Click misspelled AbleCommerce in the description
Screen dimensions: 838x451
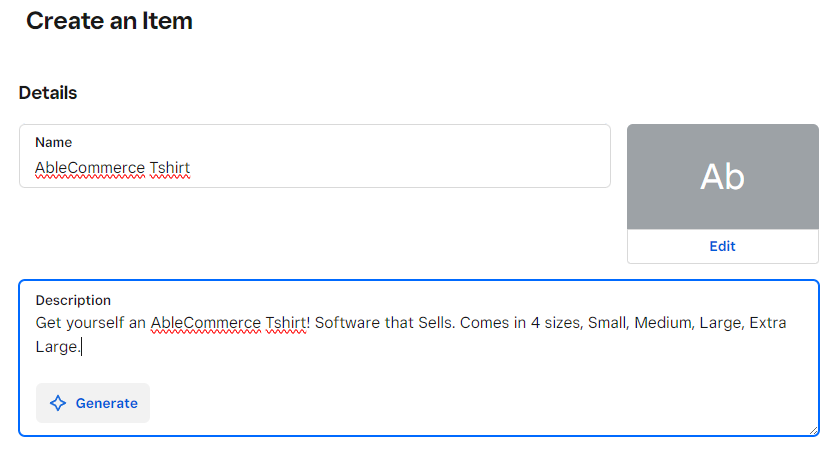click(206, 323)
